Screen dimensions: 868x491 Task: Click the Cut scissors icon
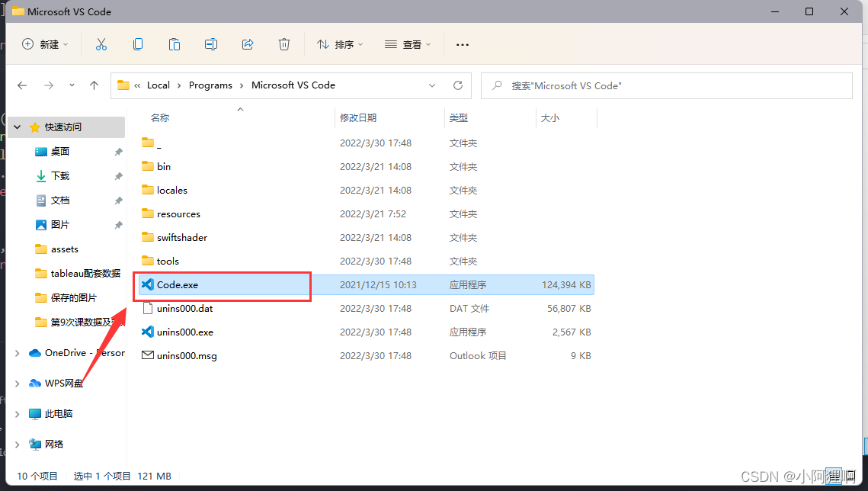pyautogui.click(x=101, y=44)
